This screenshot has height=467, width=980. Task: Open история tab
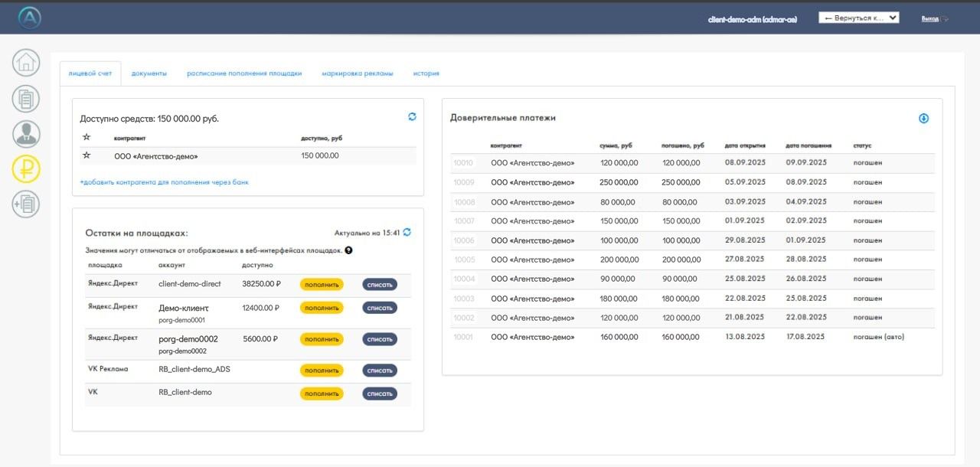[426, 73]
